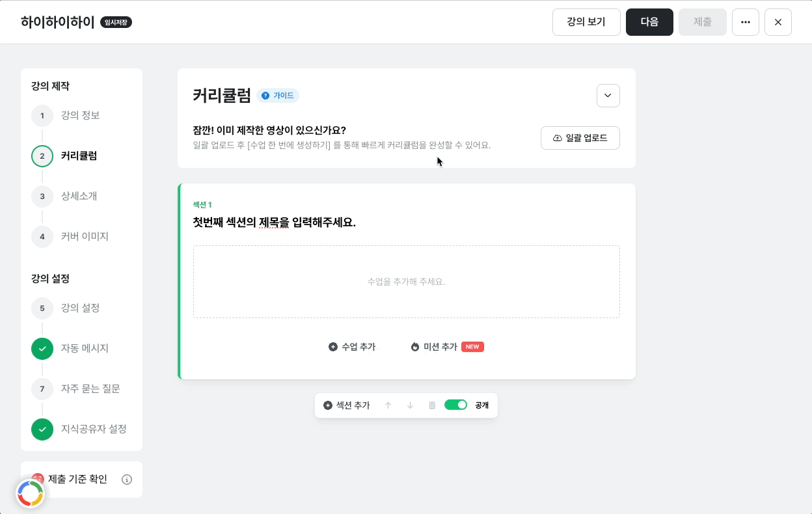Click the colorful circular floating widget icon
The image size is (812, 514).
point(30,494)
